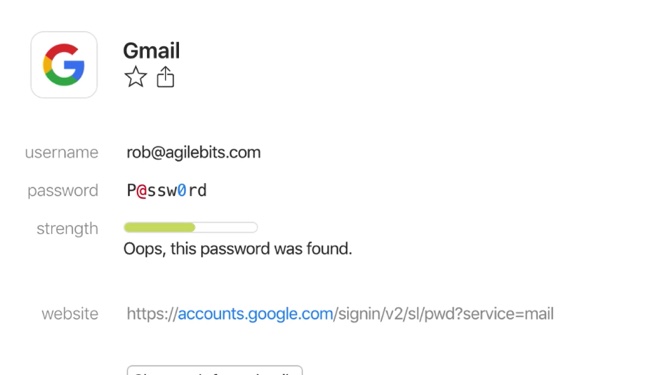Select the Gmail item title
Viewport: 650px width, 375px height.
pyautogui.click(x=151, y=51)
